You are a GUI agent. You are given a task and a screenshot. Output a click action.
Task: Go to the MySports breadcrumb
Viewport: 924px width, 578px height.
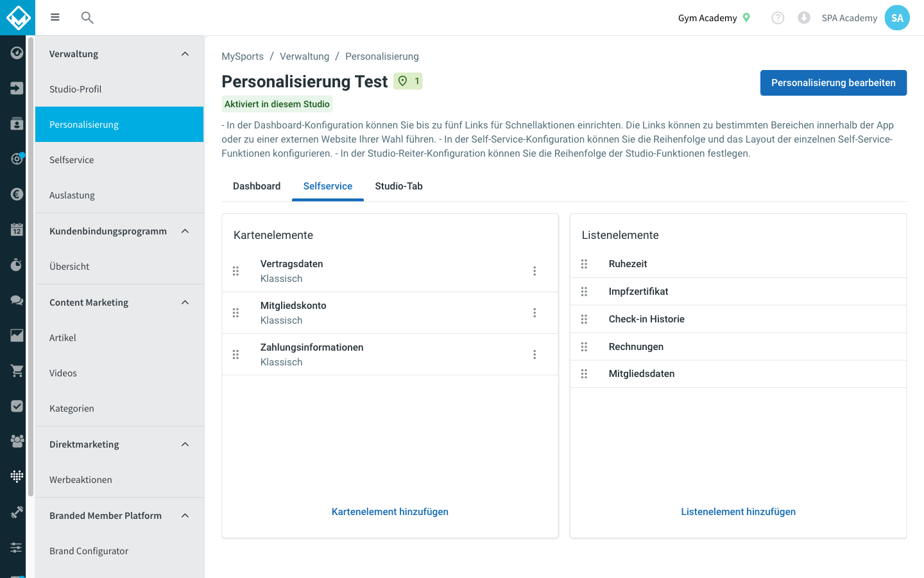(243, 57)
